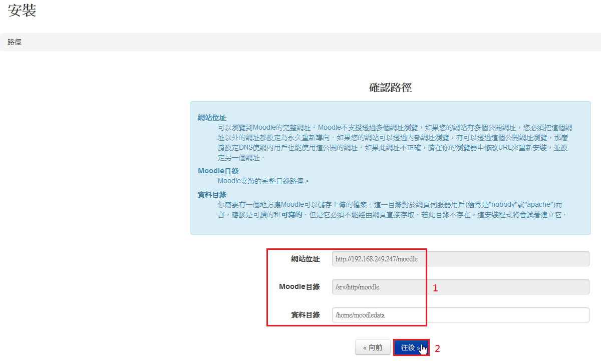Image resolution: width=601 pixels, height=364 pixels.
Task: Click the Moodle目錄 field showing /srv/http/moodle
Action: tap(460, 287)
